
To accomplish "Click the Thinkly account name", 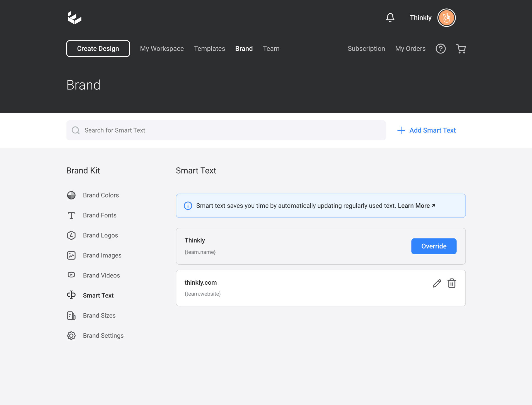I will 420,18.
